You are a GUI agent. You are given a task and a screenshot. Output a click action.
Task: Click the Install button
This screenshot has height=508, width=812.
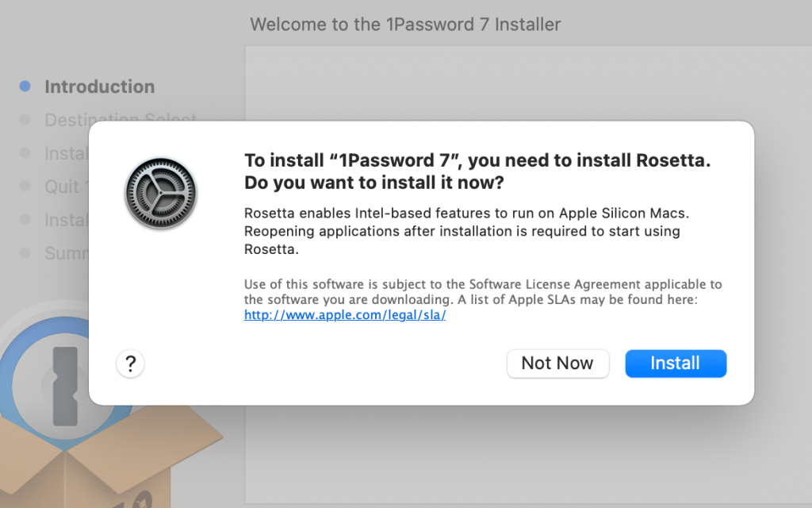pos(676,364)
